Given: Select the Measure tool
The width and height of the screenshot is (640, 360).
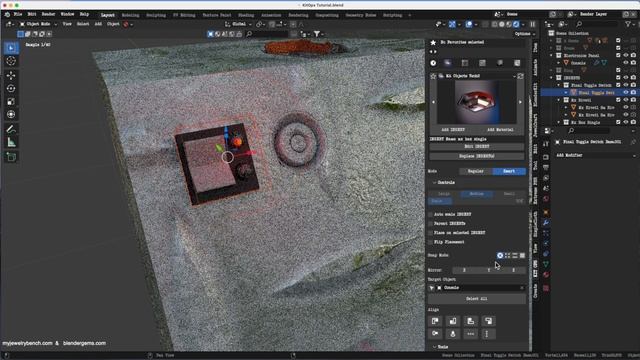Looking at the screenshot, I should coord(11,142).
